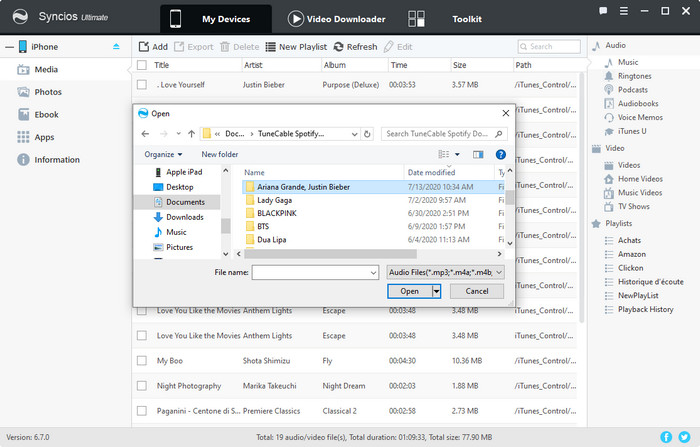Image resolution: width=700 pixels, height=447 pixels.
Task: Click the Add toolbar icon
Action: (x=144, y=46)
